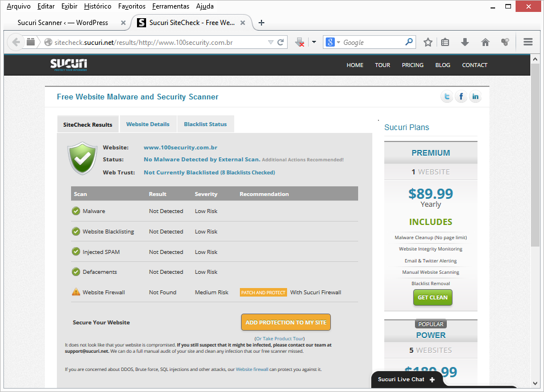Share on LinkedIn icon
Image resolution: width=544 pixels, height=392 pixels.
(x=475, y=97)
